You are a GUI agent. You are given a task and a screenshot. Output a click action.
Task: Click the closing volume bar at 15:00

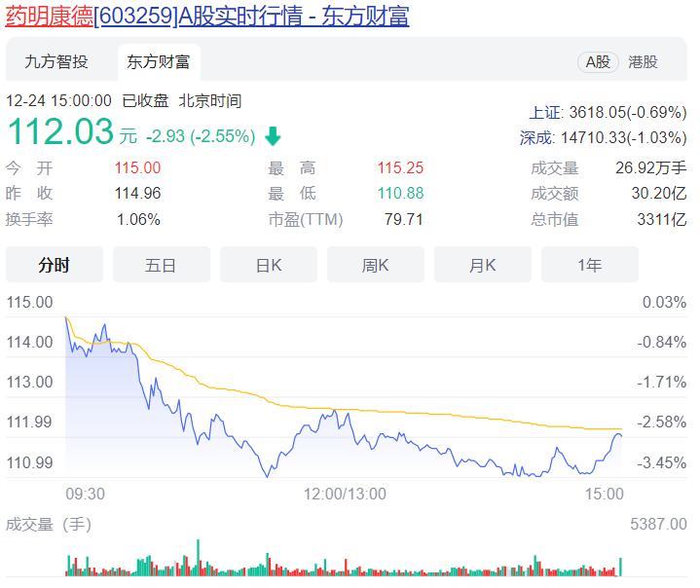(x=620, y=567)
